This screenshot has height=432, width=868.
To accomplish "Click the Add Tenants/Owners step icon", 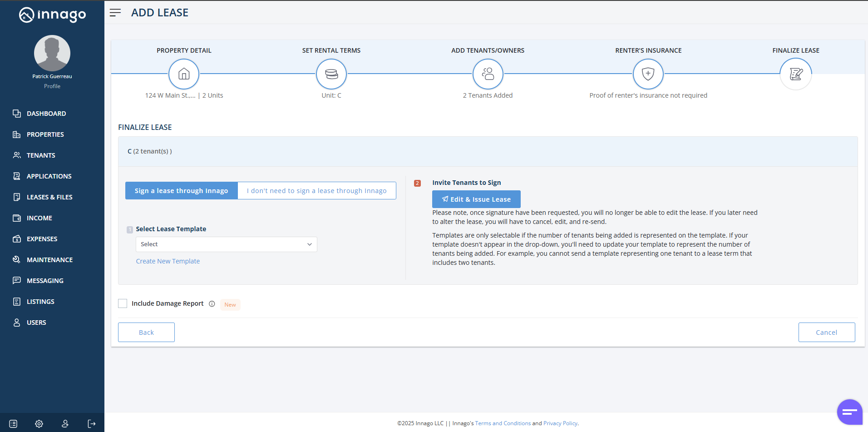I will pyautogui.click(x=488, y=74).
